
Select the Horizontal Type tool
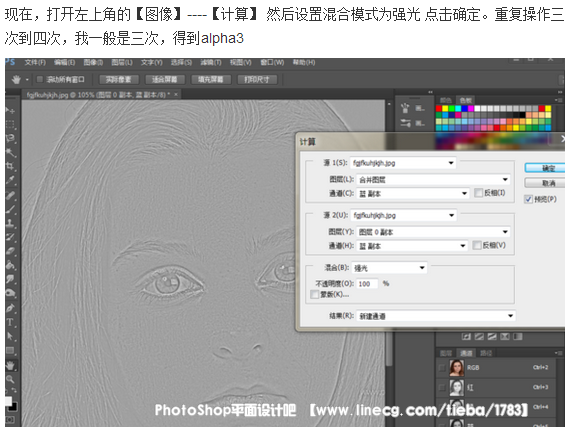coord(10,322)
